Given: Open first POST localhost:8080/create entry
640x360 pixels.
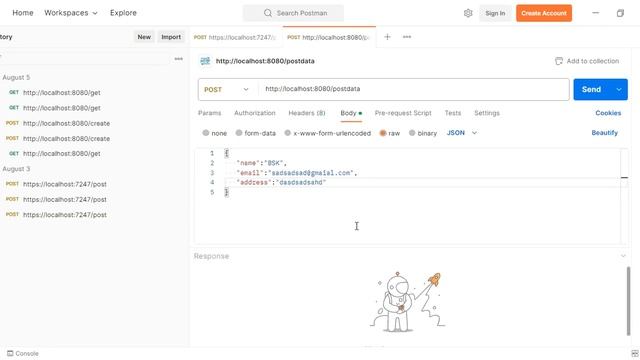Looking at the screenshot, I should pos(66,123).
